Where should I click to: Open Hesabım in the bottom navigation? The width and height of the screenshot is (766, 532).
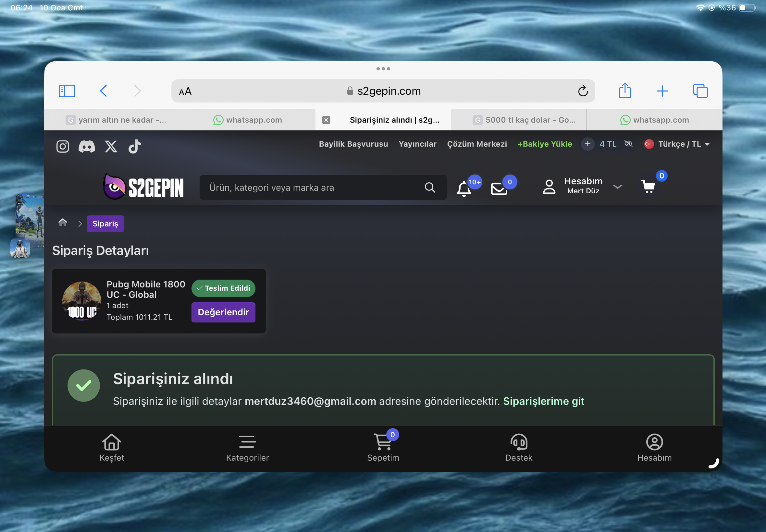coord(654,448)
